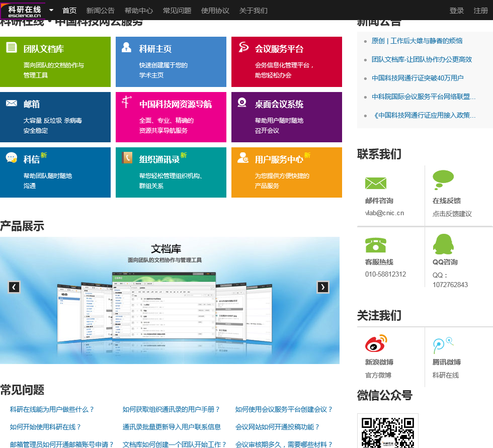Click the green 邮件咨询 envelope icon
Image resolution: width=493 pixels, height=448 pixels.
click(375, 183)
